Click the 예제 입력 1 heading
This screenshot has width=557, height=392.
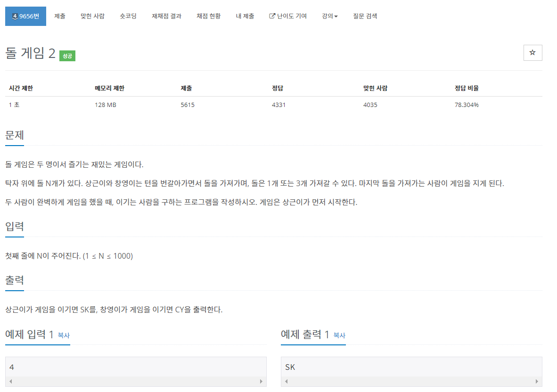pyautogui.click(x=29, y=334)
